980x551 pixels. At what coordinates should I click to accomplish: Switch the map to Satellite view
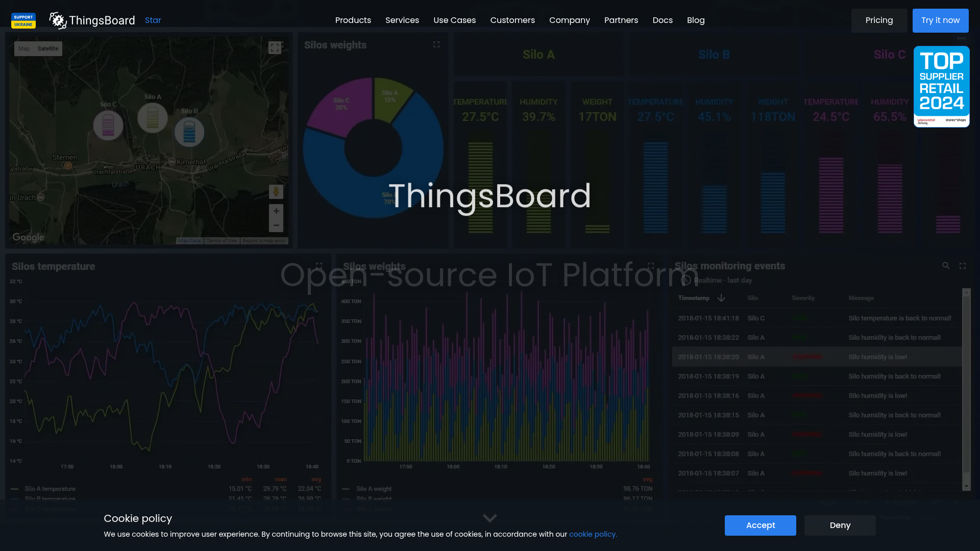[47, 48]
